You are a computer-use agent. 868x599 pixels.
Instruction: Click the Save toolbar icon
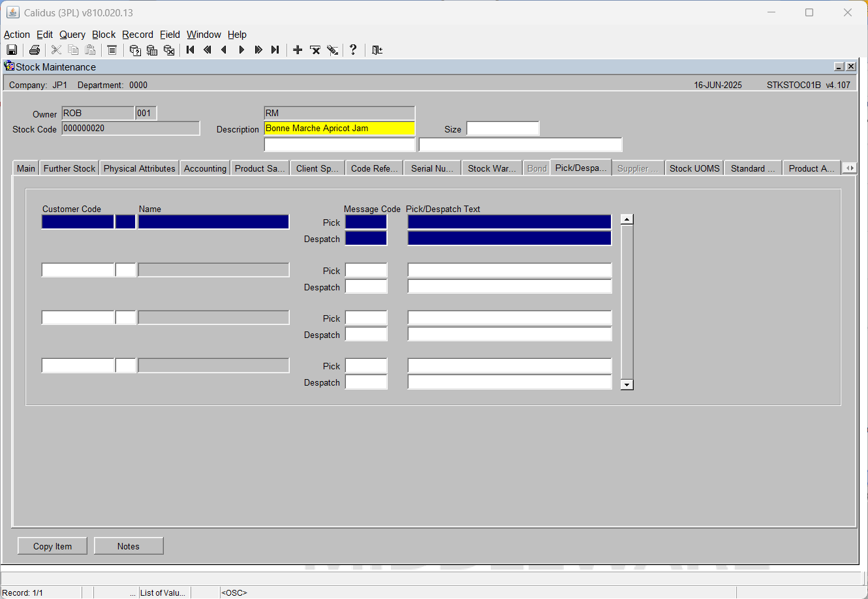(x=12, y=50)
